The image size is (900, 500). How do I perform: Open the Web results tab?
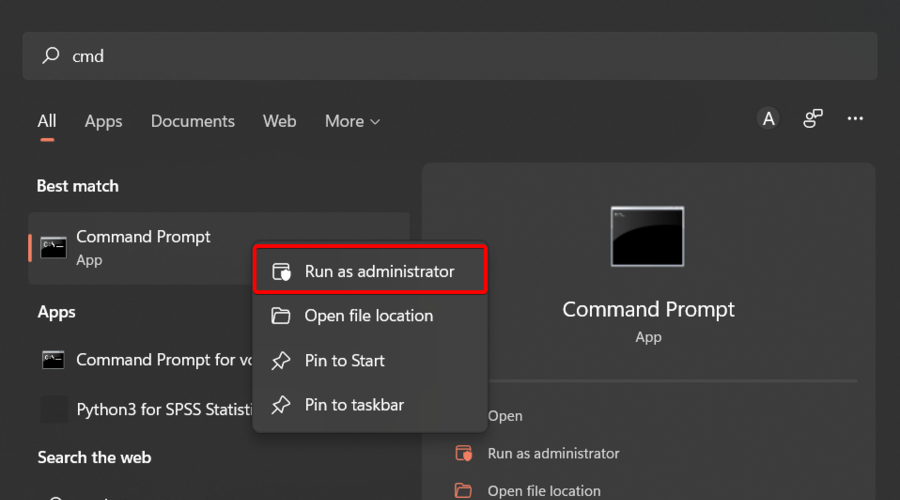[279, 121]
